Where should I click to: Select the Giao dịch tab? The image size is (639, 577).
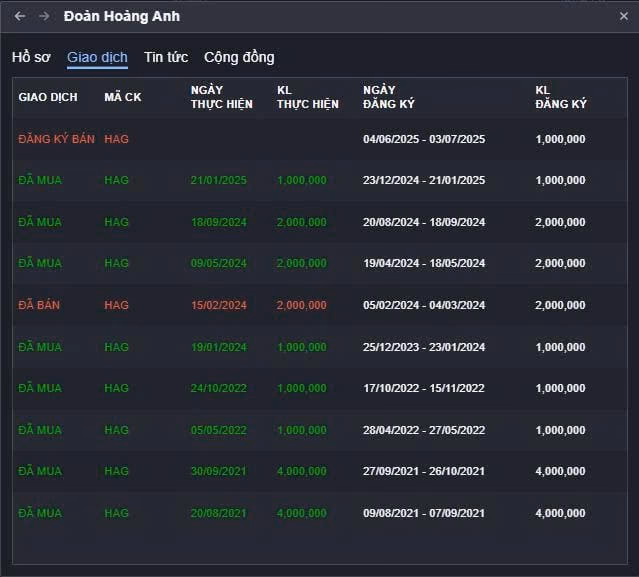(x=97, y=57)
